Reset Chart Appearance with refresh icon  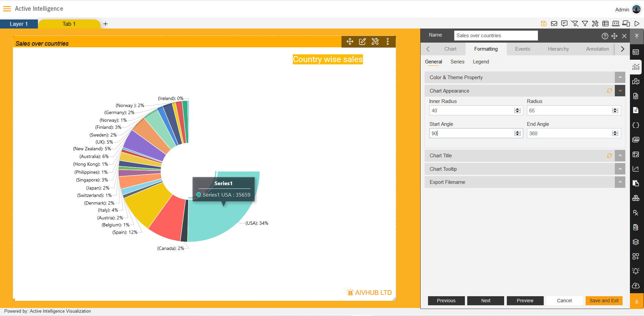(609, 91)
